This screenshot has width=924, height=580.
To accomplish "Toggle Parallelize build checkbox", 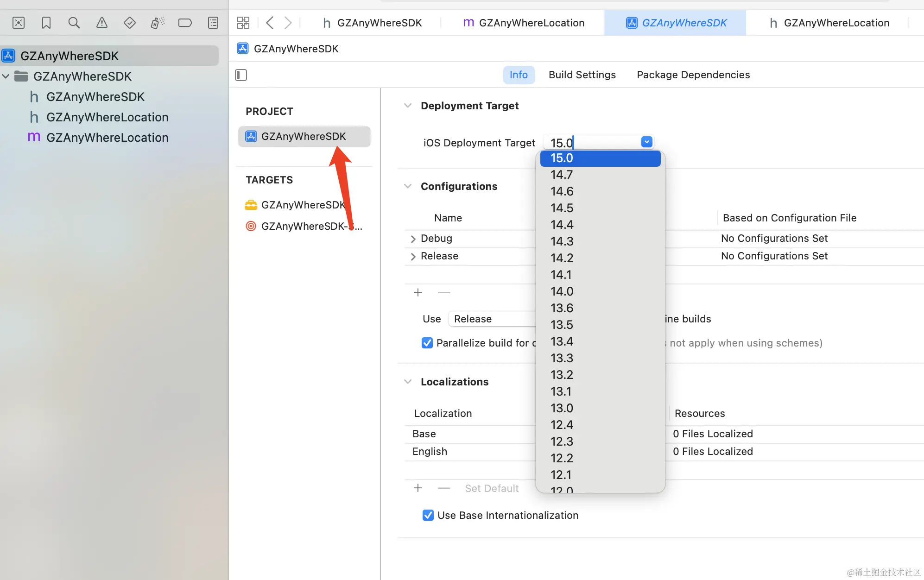I will point(427,343).
